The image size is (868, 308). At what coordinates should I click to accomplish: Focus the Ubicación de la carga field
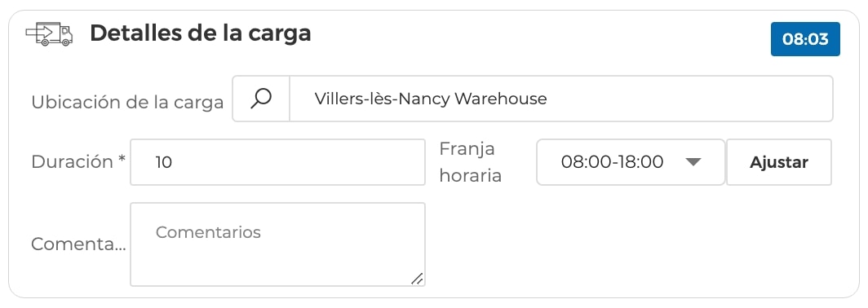[560, 99]
